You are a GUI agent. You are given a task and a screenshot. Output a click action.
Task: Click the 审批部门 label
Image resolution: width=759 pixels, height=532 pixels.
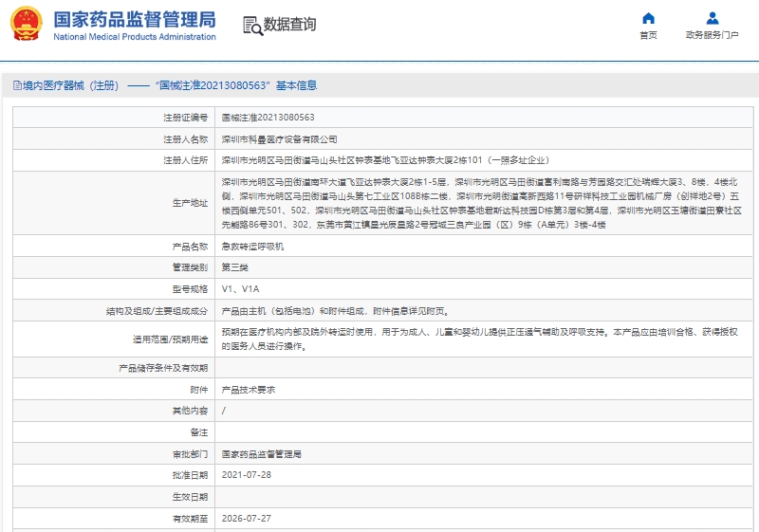coord(191,454)
